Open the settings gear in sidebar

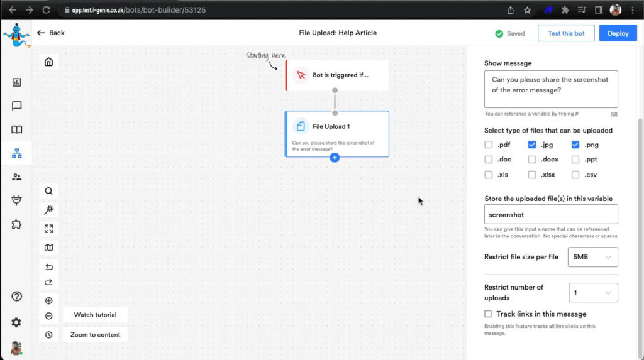[16, 322]
